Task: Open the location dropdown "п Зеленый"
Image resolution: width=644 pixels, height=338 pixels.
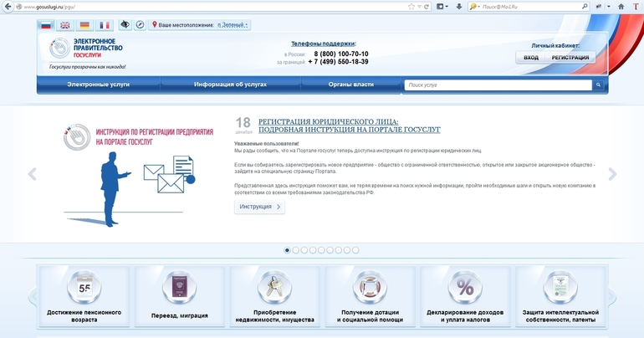Action: pos(233,25)
